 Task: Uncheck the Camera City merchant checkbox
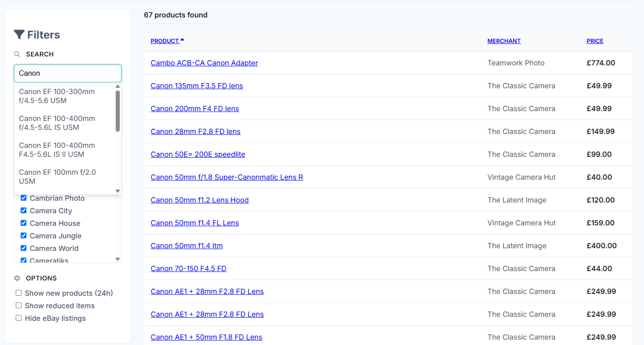click(24, 211)
